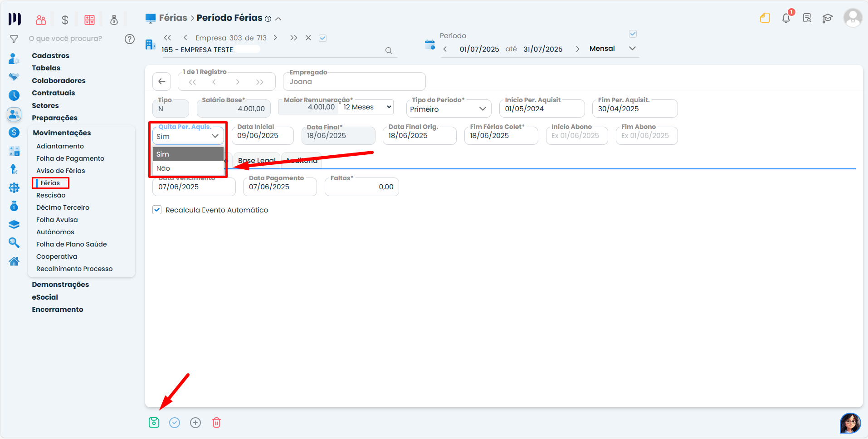Click the green save icon
This screenshot has height=439, width=868.
pyautogui.click(x=154, y=423)
